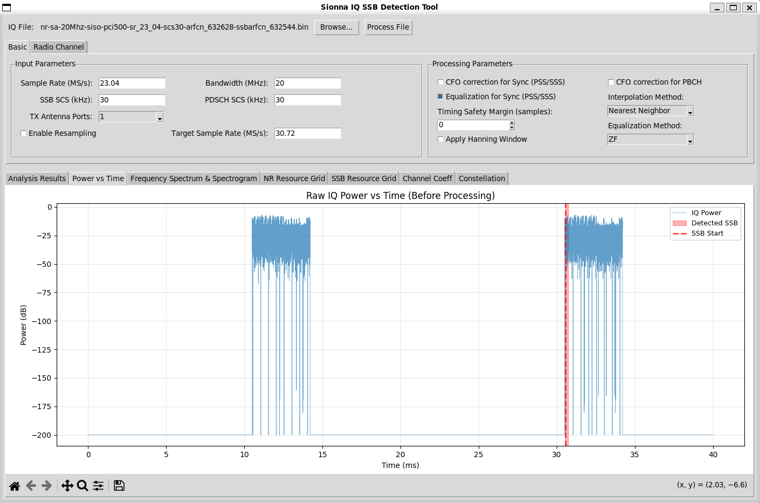Viewport: 760px width, 503px height.
Task: Open the window menu icon in title bar
Action: [x=7, y=7]
